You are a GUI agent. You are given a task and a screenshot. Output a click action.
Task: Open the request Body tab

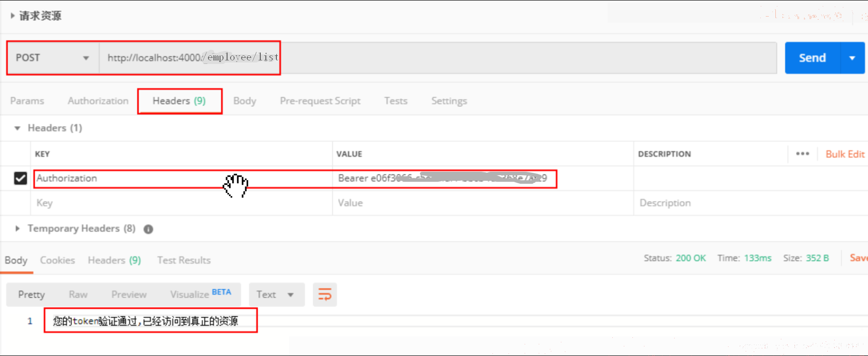245,101
